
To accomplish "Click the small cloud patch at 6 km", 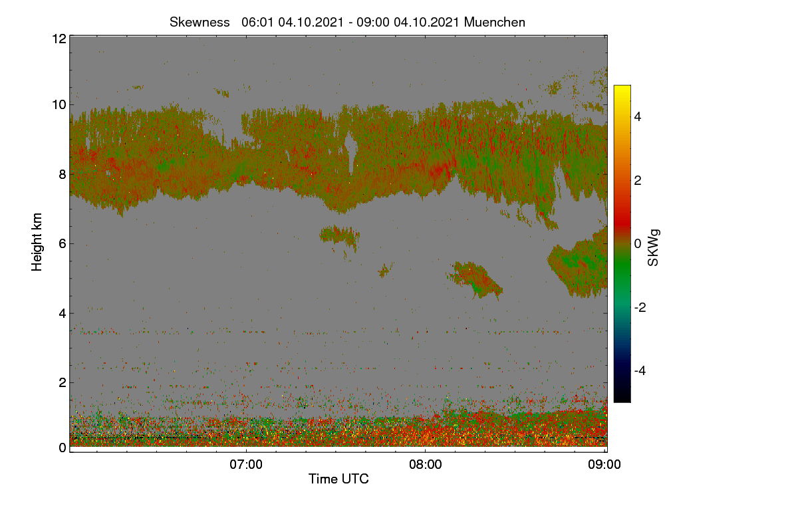I will pyautogui.click(x=339, y=235).
